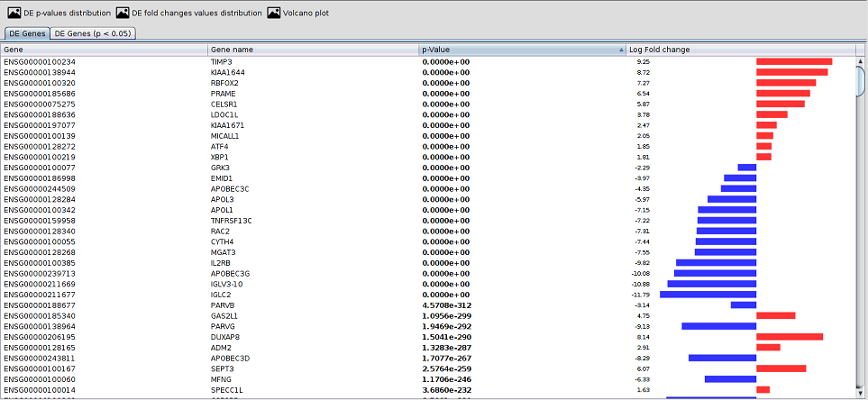
Task: Click the 8.14 fold change for DUXAP8
Action: coord(644,337)
